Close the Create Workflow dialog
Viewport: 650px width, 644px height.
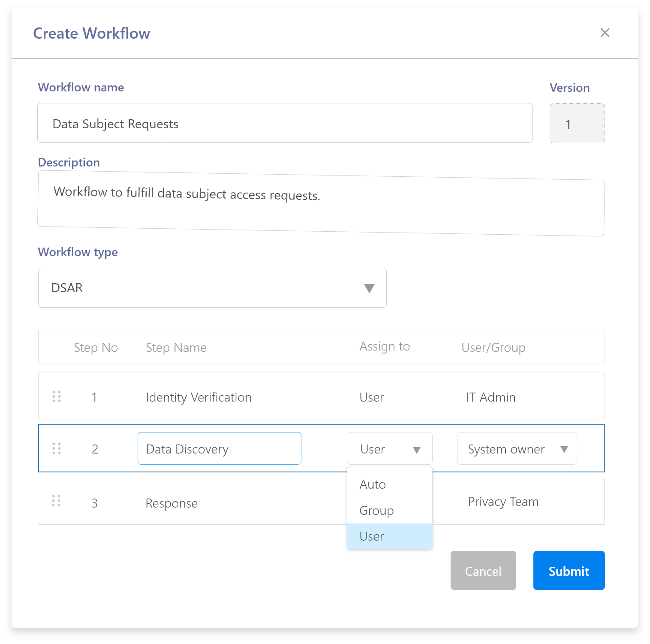point(605,33)
